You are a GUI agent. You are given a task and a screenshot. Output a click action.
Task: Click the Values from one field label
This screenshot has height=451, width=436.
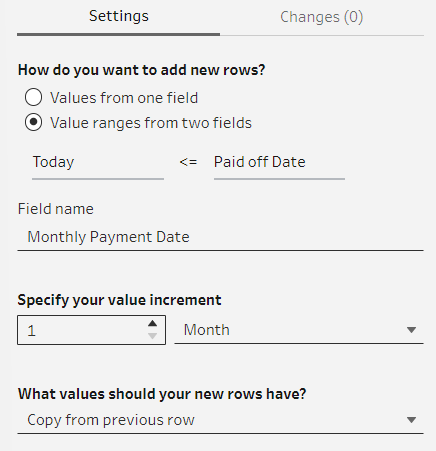coord(124,98)
